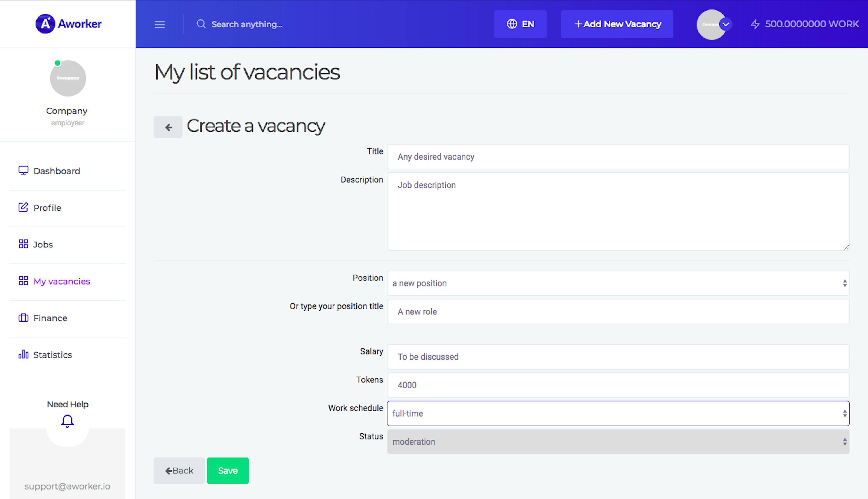Screen dimensions: 868x499
Task: Click the Company avatar in the sidebar
Action: [x=68, y=78]
